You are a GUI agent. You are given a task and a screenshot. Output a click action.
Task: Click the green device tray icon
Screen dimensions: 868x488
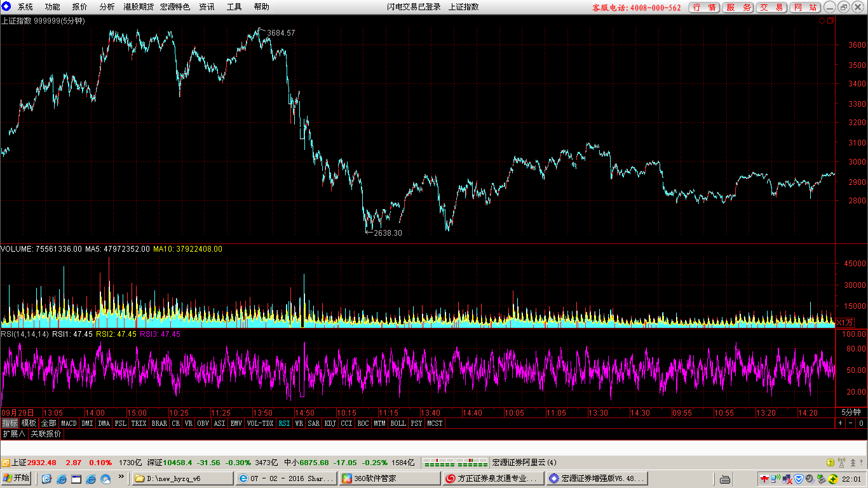coord(821,478)
